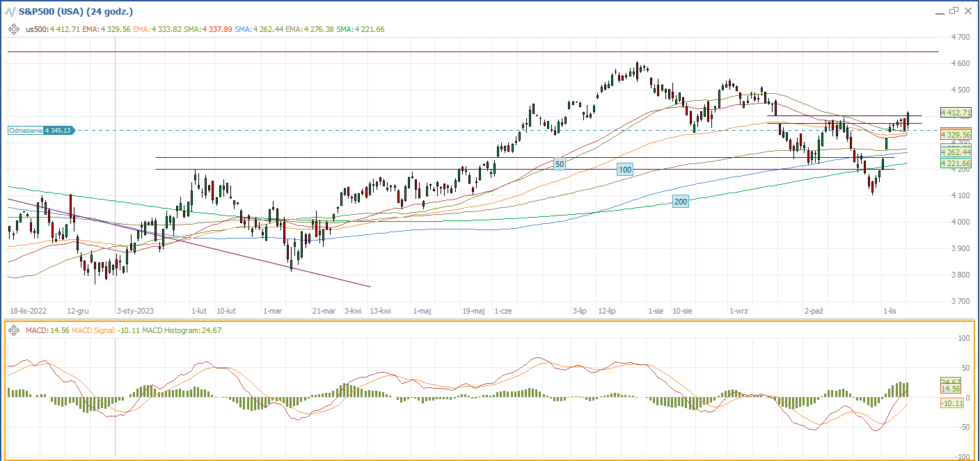The image size is (980, 461).
Task: Click the move handle icon next to us500
Action: point(14,29)
